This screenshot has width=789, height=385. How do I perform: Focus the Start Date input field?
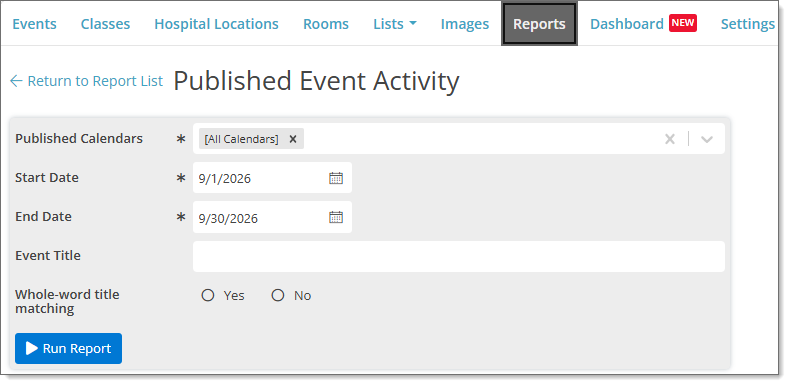click(x=272, y=178)
